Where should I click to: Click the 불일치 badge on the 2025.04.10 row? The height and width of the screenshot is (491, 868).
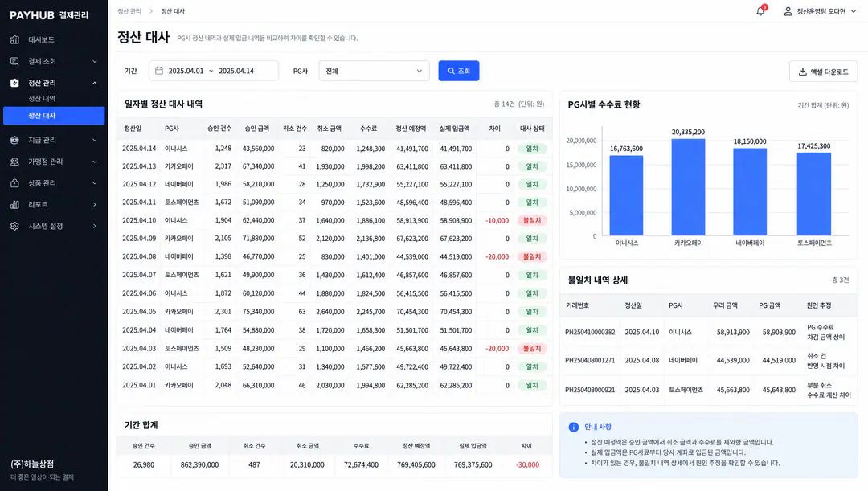532,221
